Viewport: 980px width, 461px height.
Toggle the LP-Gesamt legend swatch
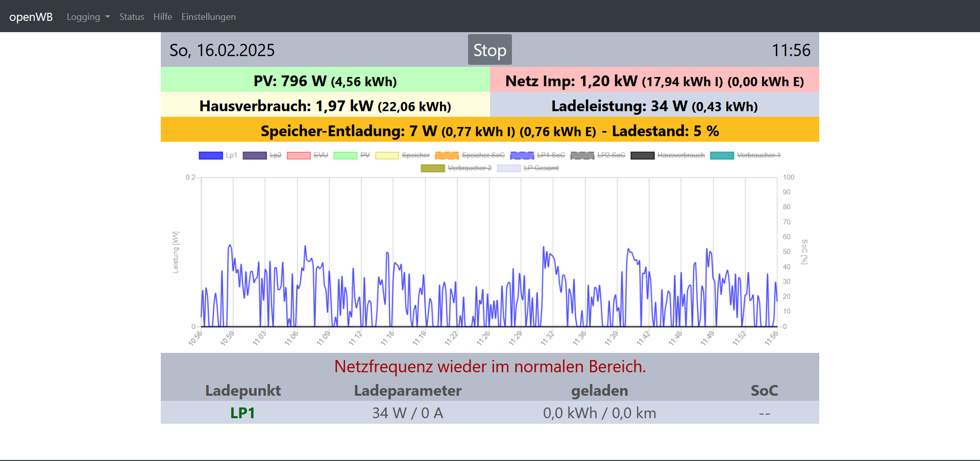click(509, 168)
